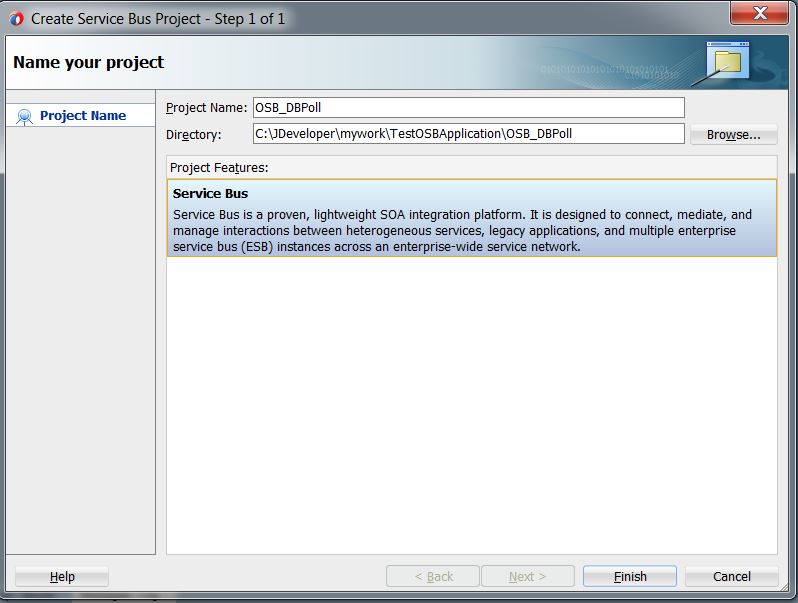
Task: Cancel the Create Service Bus Project wizard
Action: click(x=731, y=577)
